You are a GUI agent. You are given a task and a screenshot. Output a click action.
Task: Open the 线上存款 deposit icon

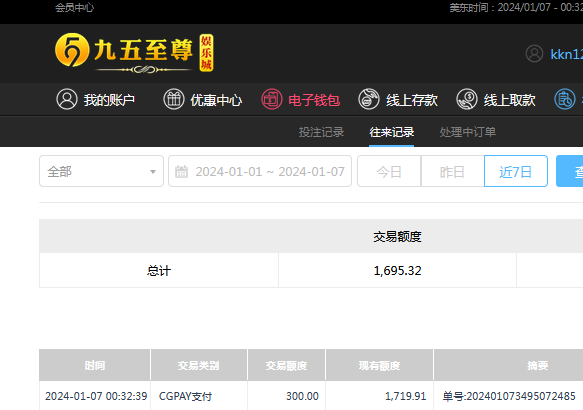[369, 99]
